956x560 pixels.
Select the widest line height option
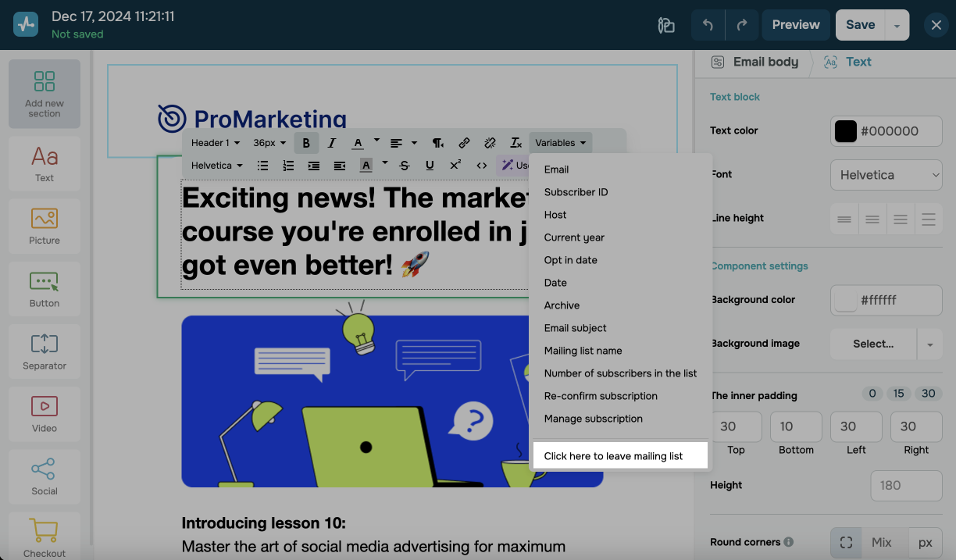pyautogui.click(x=929, y=219)
